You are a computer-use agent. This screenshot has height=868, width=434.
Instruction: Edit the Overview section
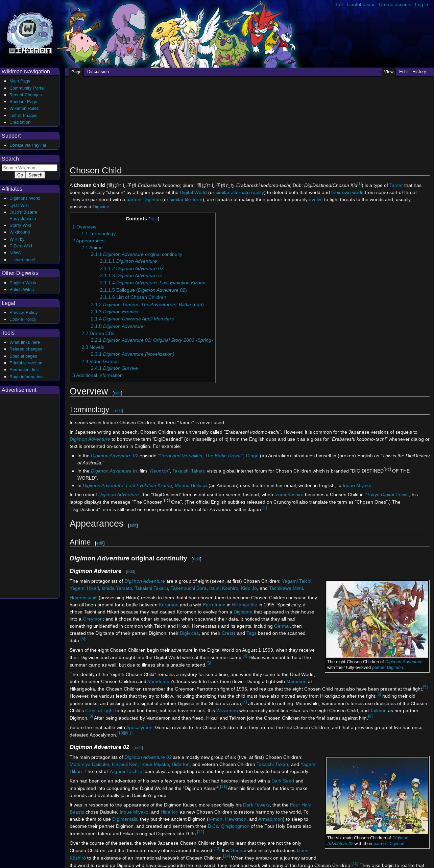point(117,393)
